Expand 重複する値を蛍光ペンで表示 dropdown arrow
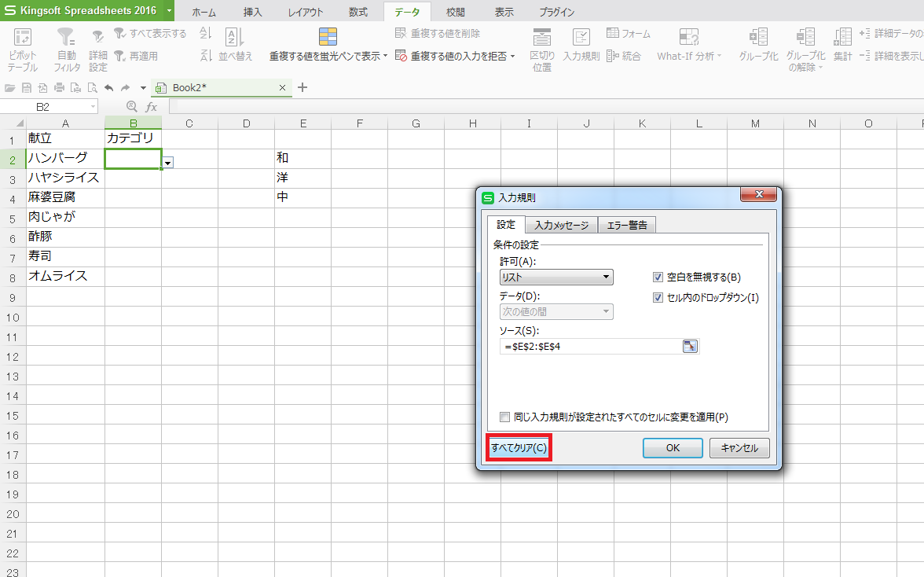 coord(385,56)
